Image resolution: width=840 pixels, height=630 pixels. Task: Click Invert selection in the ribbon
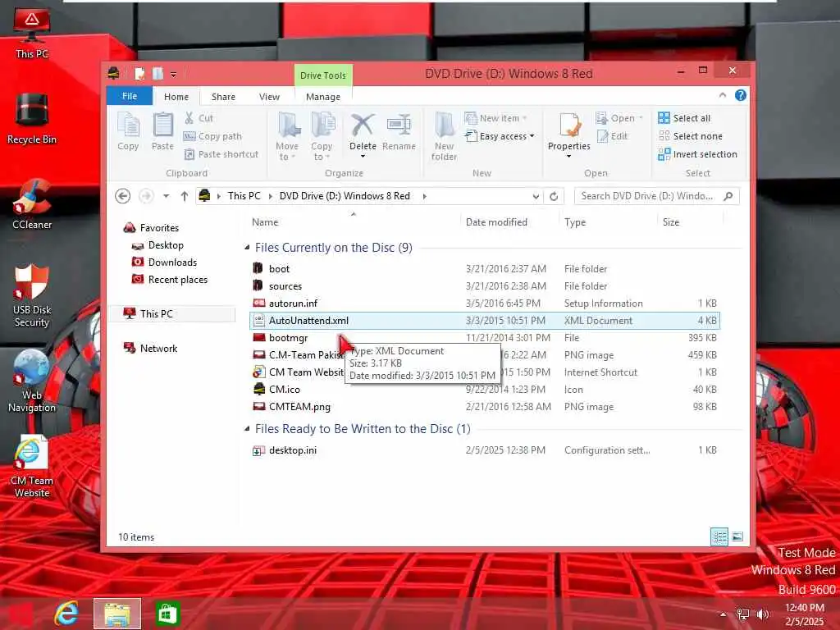pos(697,154)
